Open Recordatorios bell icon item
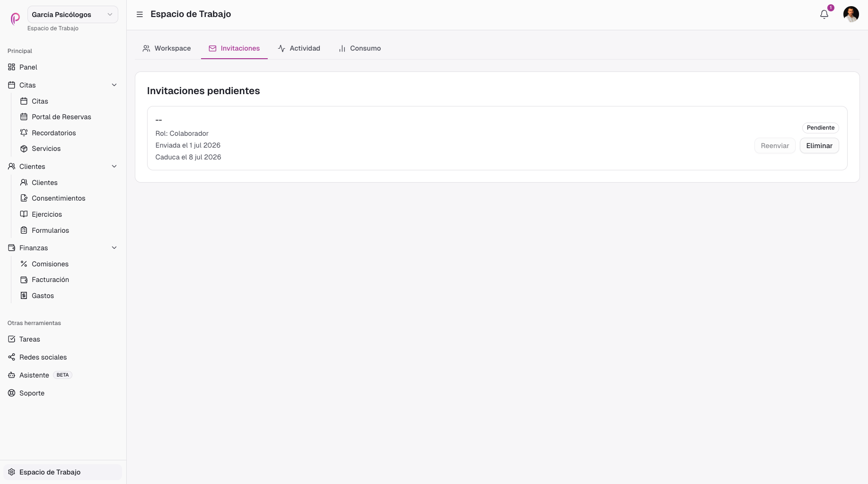868x484 pixels. coord(24,133)
